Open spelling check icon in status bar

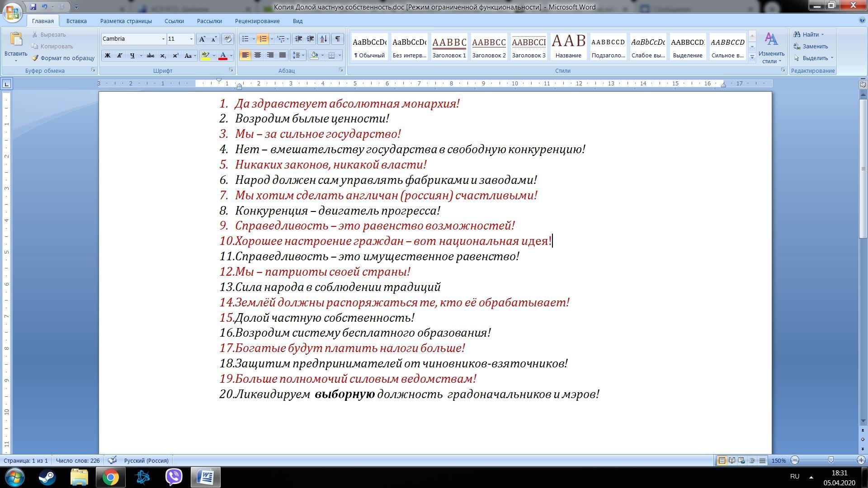(x=113, y=460)
